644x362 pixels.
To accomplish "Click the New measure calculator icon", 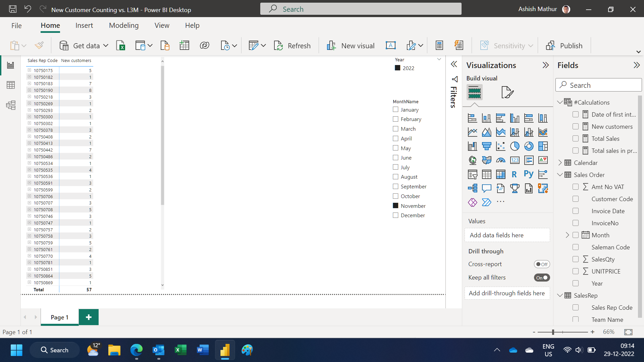I will [x=439, y=45].
